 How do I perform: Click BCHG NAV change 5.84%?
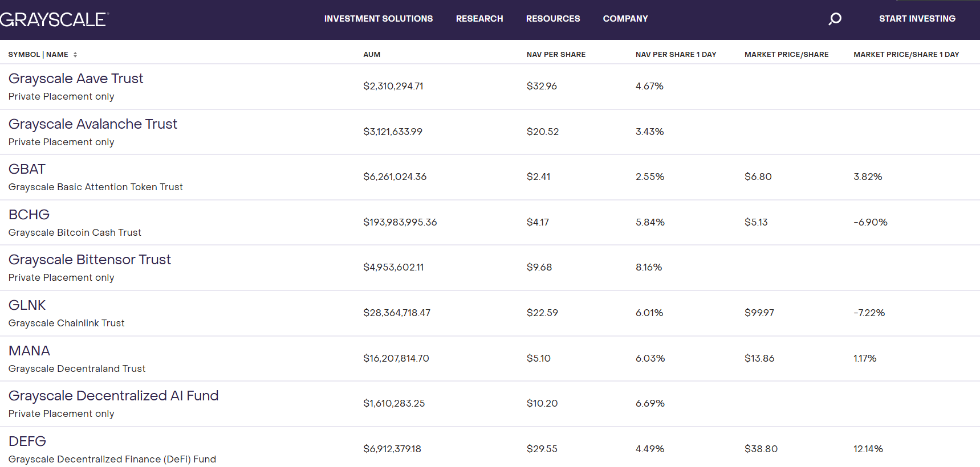coord(650,222)
